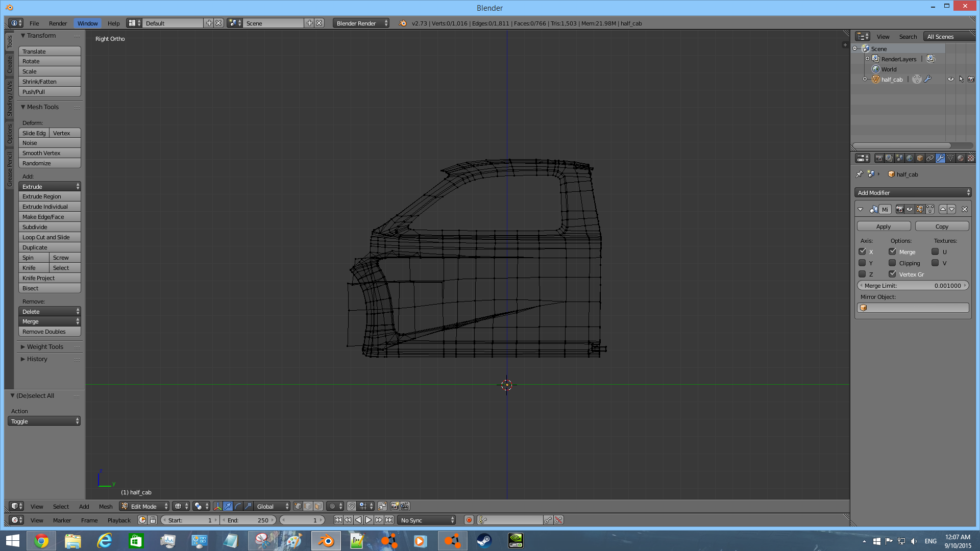This screenshot has height=551, width=980.
Task: Switch to face select mode icon
Action: (318, 506)
